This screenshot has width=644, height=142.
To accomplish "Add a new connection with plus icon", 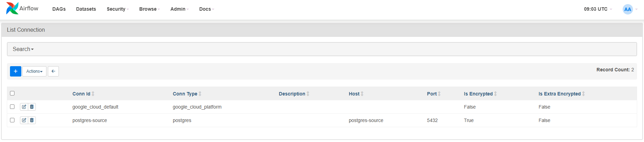I will (15, 71).
